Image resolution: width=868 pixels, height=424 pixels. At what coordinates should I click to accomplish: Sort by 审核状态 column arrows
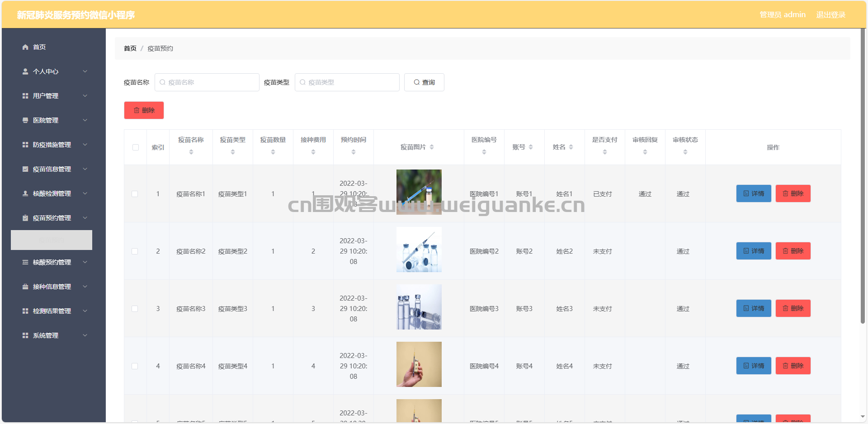(x=685, y=152)
